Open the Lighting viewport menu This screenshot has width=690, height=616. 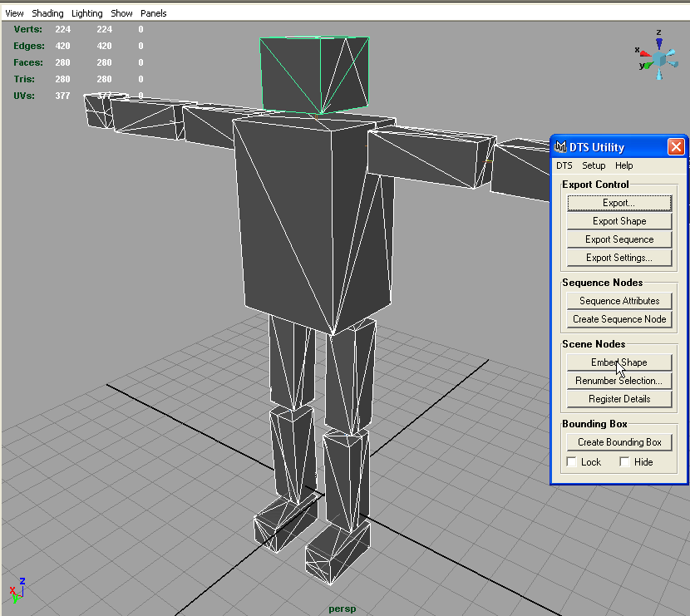(x=87, y=13)
